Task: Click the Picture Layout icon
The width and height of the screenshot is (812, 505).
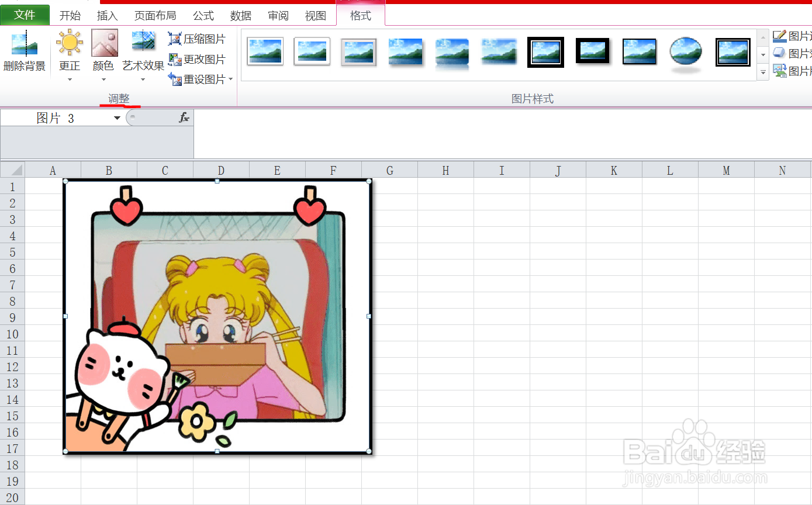Action: coord(780,71)
